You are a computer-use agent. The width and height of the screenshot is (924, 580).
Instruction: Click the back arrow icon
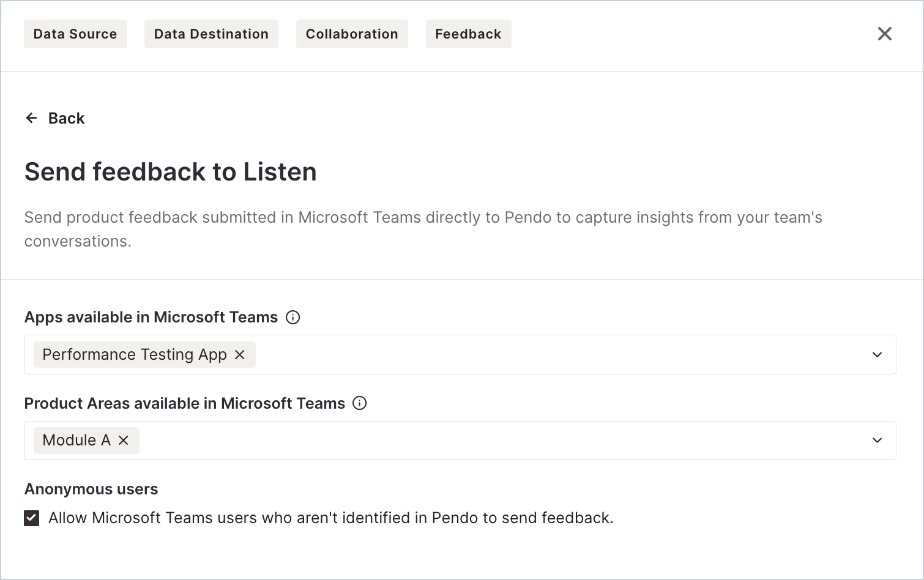[32, 118]
